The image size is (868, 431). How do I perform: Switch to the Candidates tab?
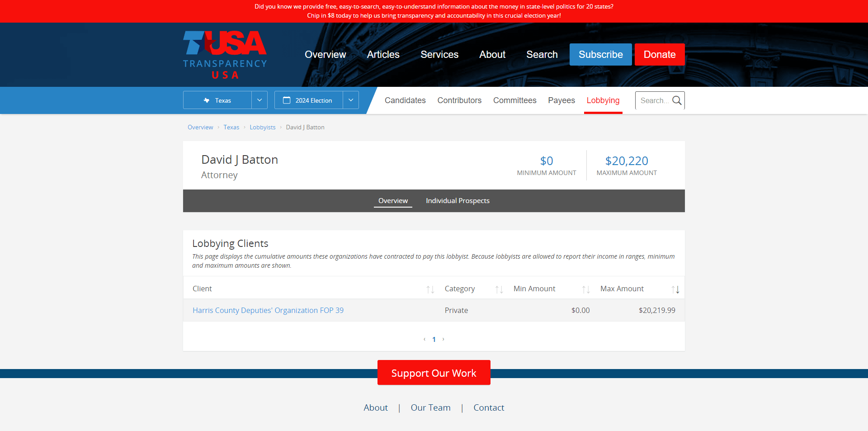click(405, 100)
